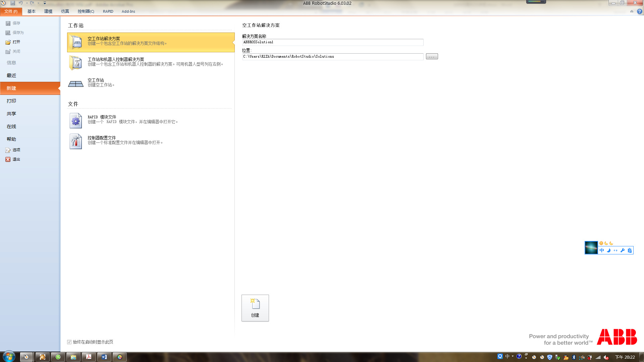Open 选项 options in the sidebar
The height and width of the screenshot is (362, 644).
click(13, 150)
